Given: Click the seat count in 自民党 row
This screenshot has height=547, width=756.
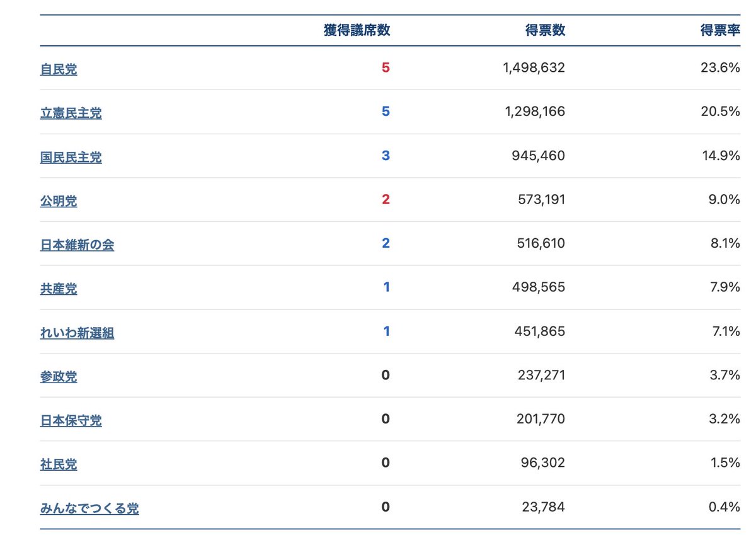Looking at the screenshot, I should pyautogui.click(x=386, y=67).
